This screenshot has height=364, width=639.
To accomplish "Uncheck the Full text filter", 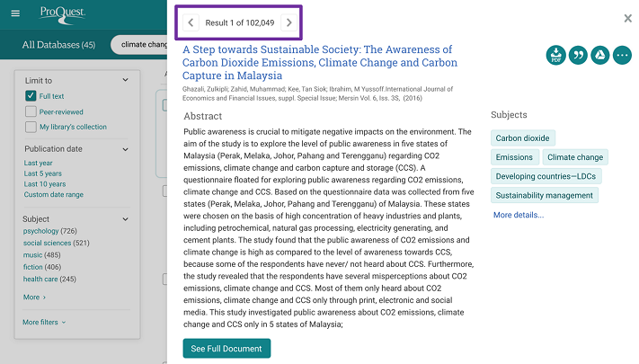I will (x=31, y=96).
